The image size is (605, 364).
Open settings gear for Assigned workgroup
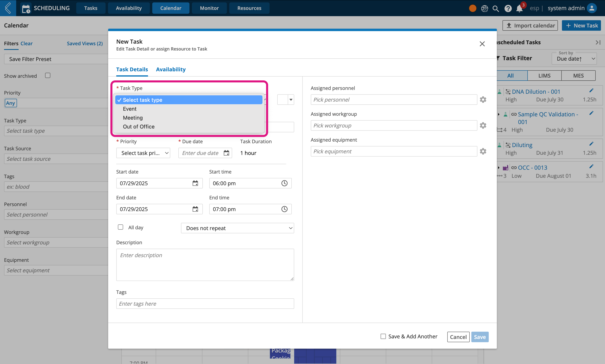click(x=483, y=125)
